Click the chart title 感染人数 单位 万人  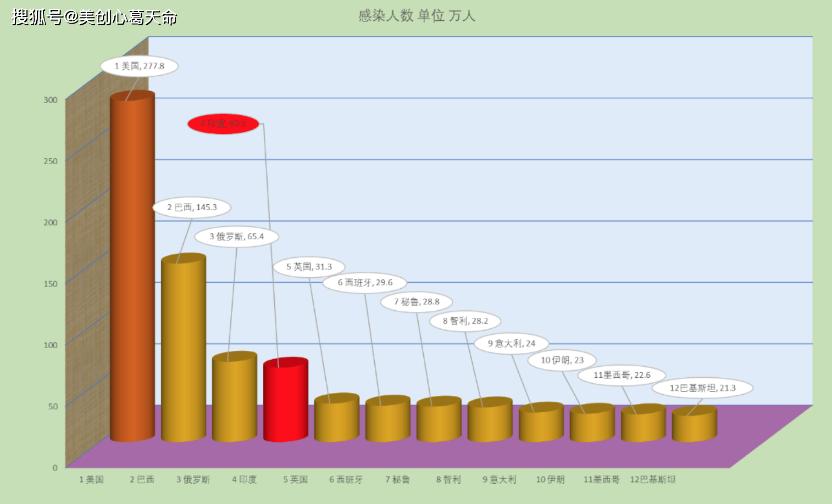417,16
